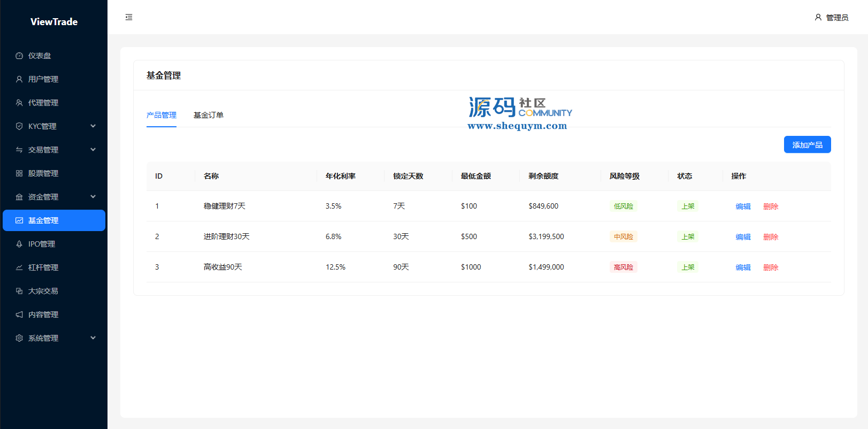Delete the 进阶理财30天 product
This screenshot has height=429, width=868.
(771, 237)
